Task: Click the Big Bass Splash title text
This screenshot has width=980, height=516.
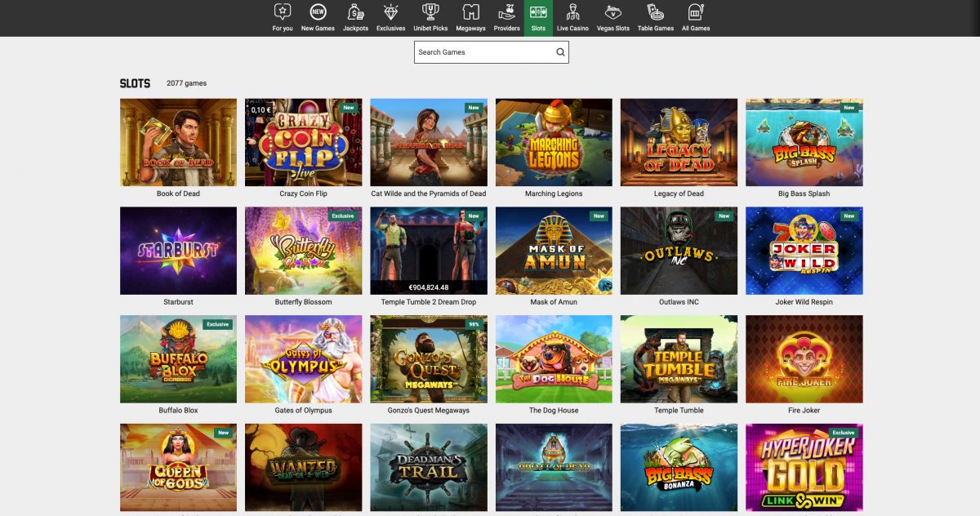Action: (x=804, y=193)
